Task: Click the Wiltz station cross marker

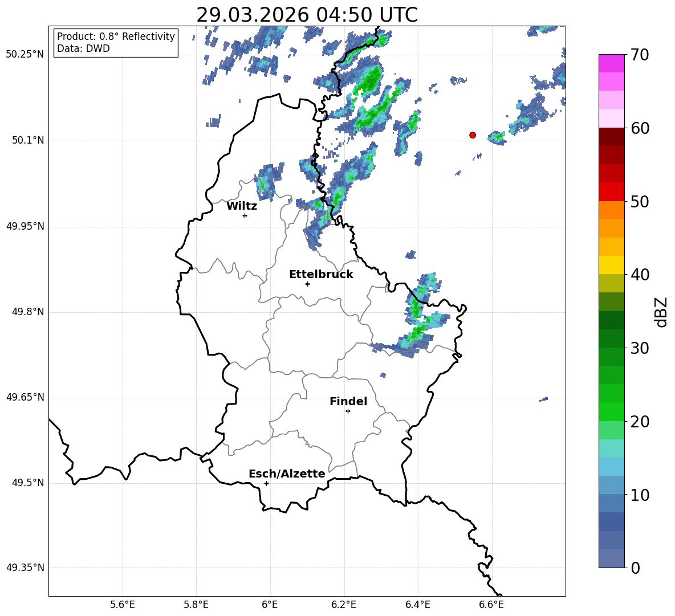Action: (245, 215)
